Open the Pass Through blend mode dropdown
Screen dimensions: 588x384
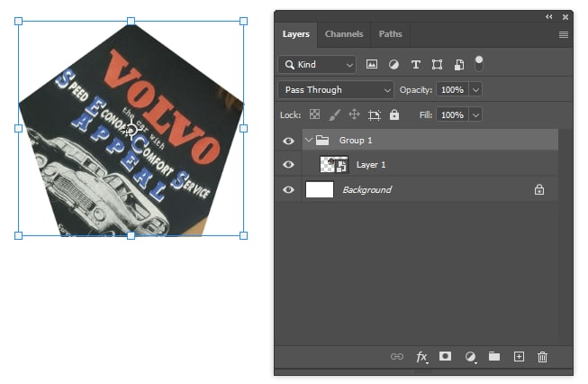coord(336,90)
